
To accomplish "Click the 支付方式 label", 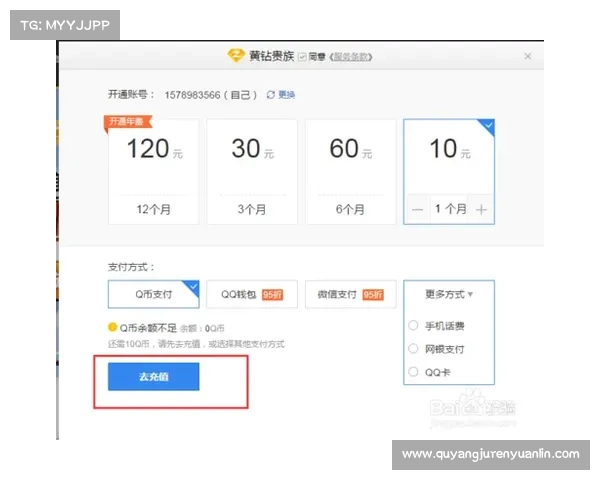I will click(131, 267).
